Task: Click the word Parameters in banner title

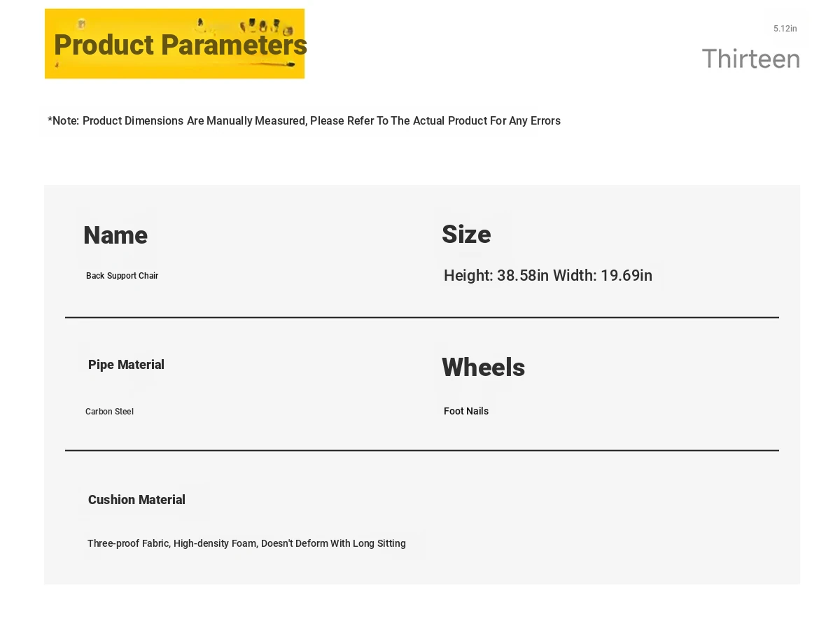Action: click(234, 46)
